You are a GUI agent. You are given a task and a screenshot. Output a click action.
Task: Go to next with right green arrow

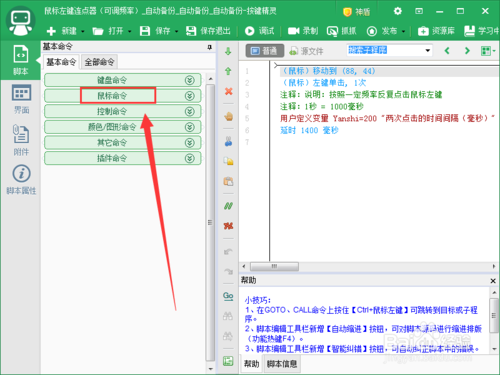click(467, 51)
